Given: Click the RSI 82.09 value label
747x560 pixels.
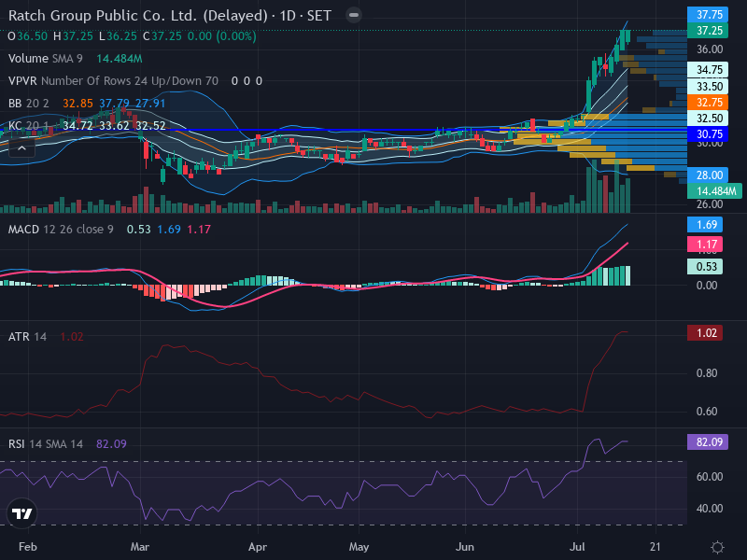Looking at the screenshot, I should 707,441.
